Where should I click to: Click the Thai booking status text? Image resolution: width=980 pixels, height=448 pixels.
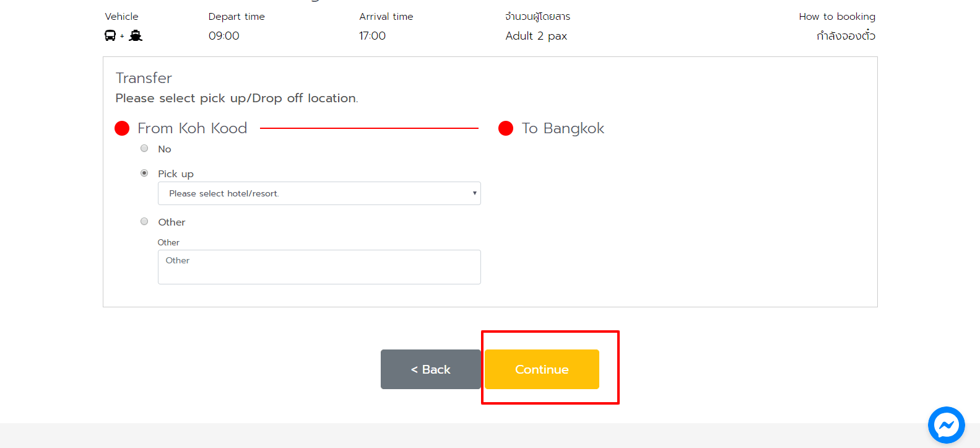pyautogui.click(x=845, y=36)
